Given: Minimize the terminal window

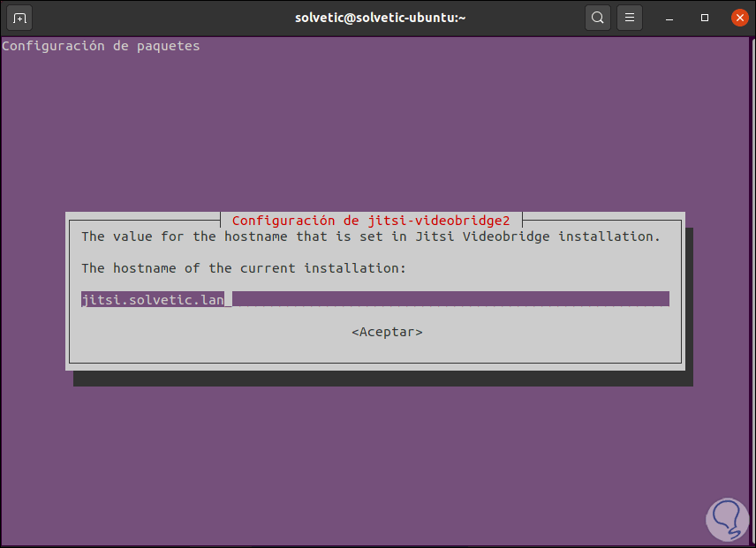Looking at the screenshot, I should tap(669, 18).
